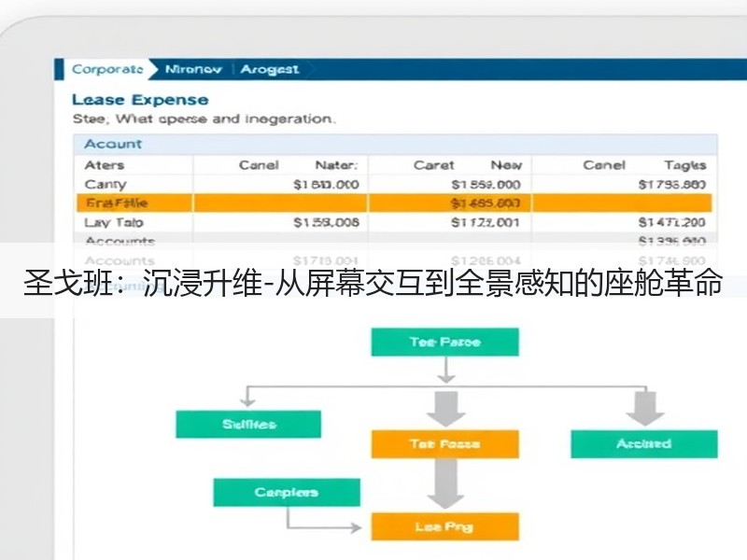This screenshot has height=560, width=747.
Task: Click the Caret column header
Action: (x=433, y=165)
